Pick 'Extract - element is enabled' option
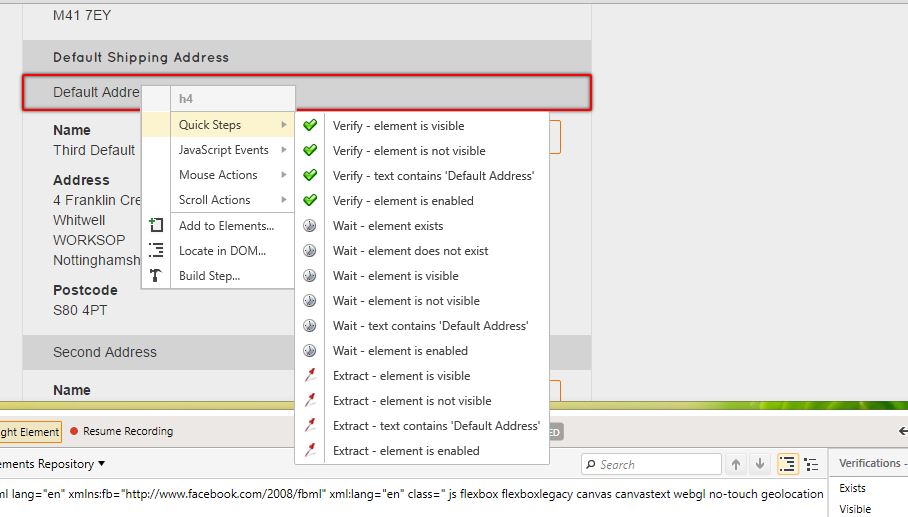908x517 pixels. 406,451
